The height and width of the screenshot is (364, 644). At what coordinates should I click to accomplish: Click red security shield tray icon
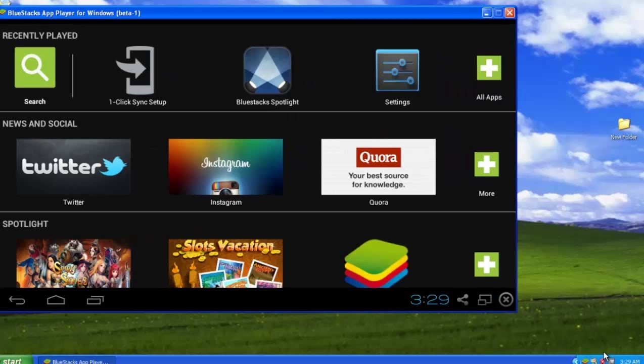[x=603, y=361]
